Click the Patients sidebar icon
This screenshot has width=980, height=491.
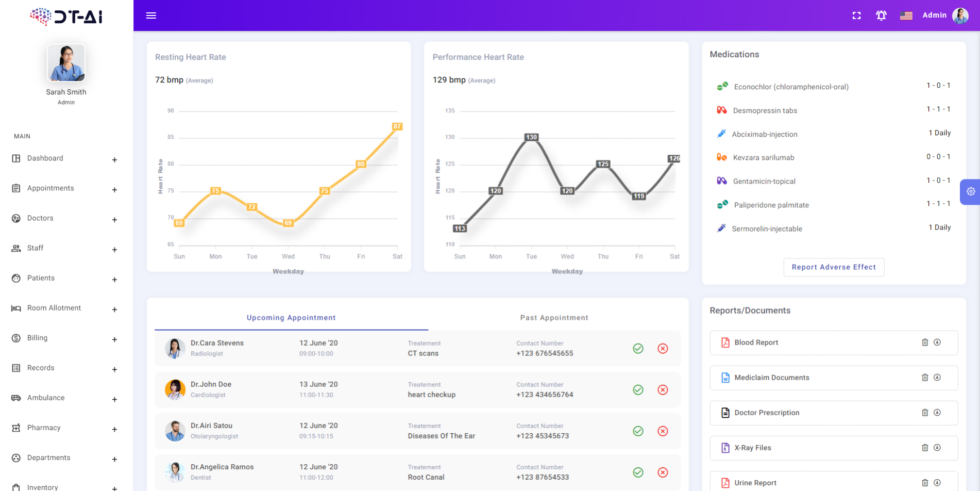pyautogui.click(x=16, y=278)
